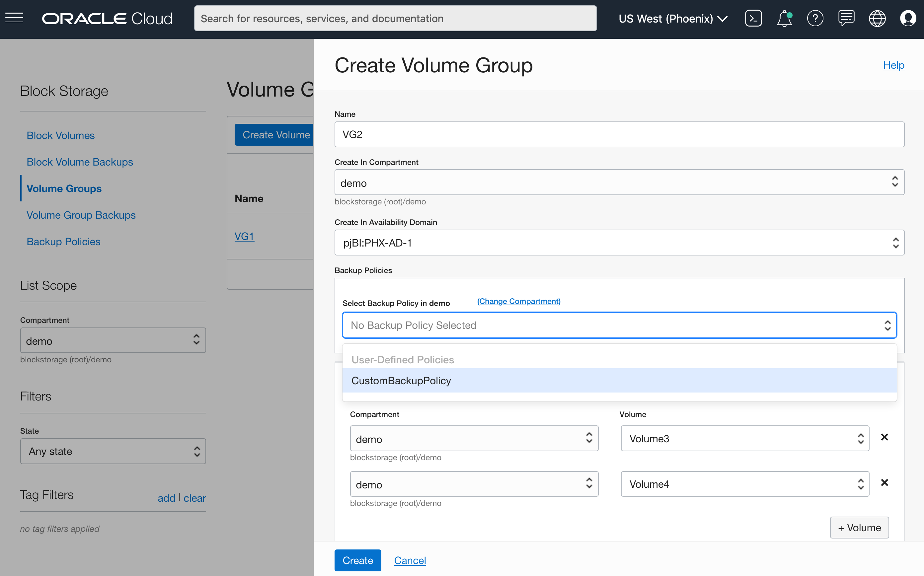924x576 pixels.
Task: Click the Create button
Action: (x=357, y=560)
